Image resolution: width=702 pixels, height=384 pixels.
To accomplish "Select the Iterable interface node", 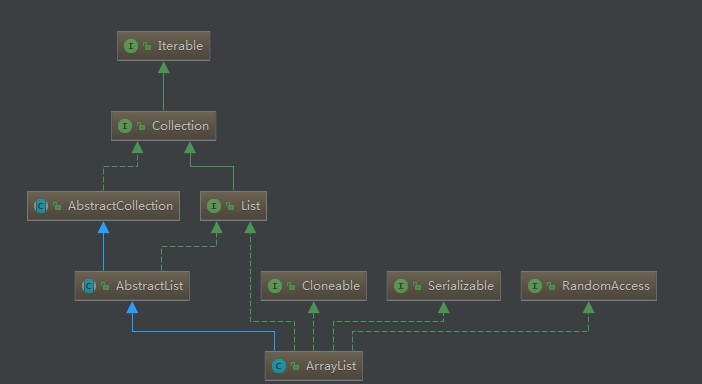I will tap(163, 46).
